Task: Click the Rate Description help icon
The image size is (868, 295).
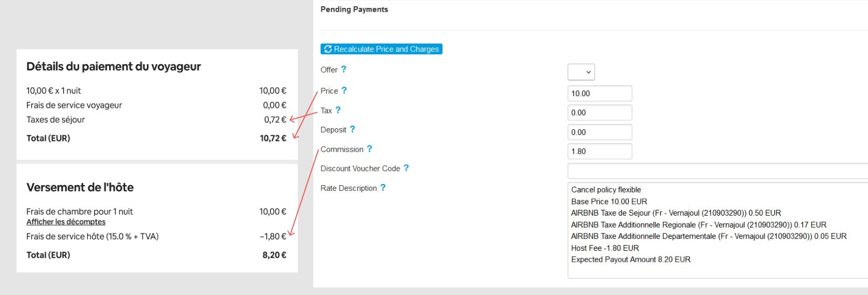Action: click(x=383, y=187)
